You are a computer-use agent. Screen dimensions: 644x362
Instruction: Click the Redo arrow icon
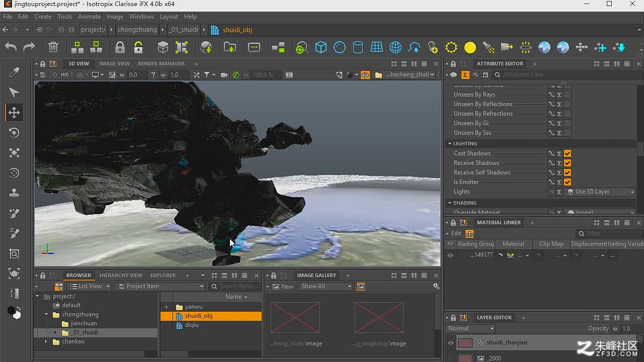point(29,47)
